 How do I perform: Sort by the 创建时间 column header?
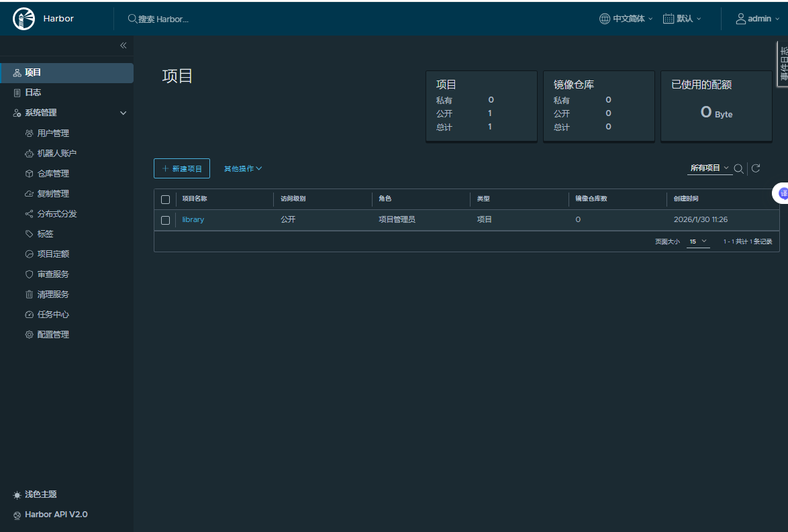click(x=686, y=199)
